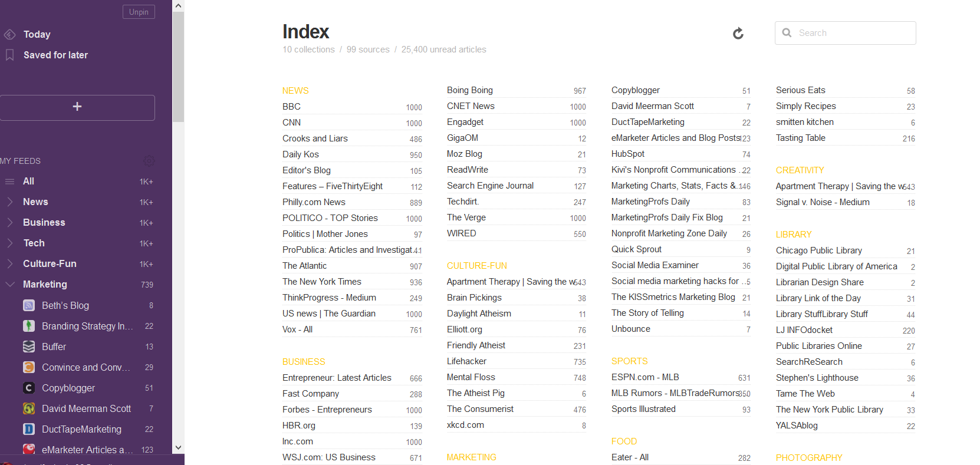980x465 pixels.
Task: Open the BUSINESS collection heading
Action: (304, 362)
